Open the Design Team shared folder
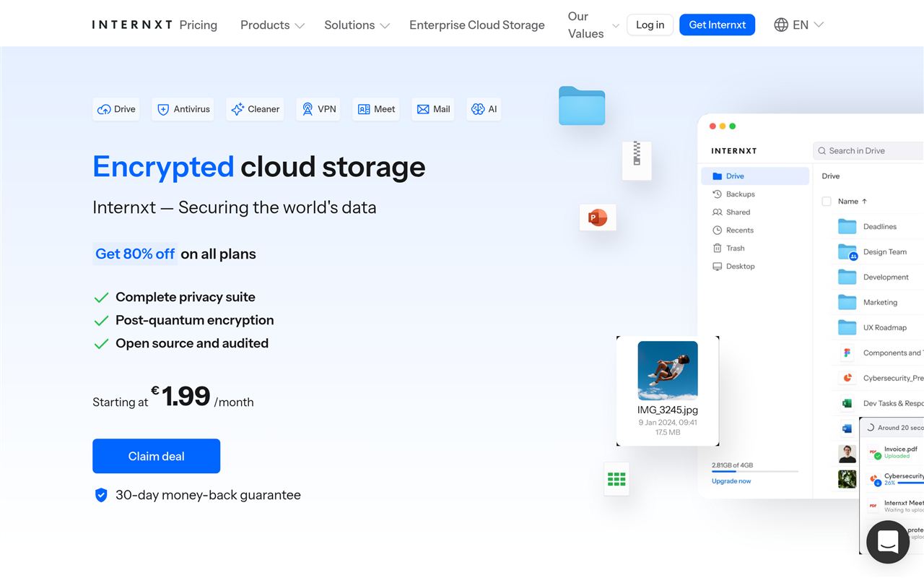Viewport: 924px width, 578px height. pyautogui.click(x=873, y=251)
